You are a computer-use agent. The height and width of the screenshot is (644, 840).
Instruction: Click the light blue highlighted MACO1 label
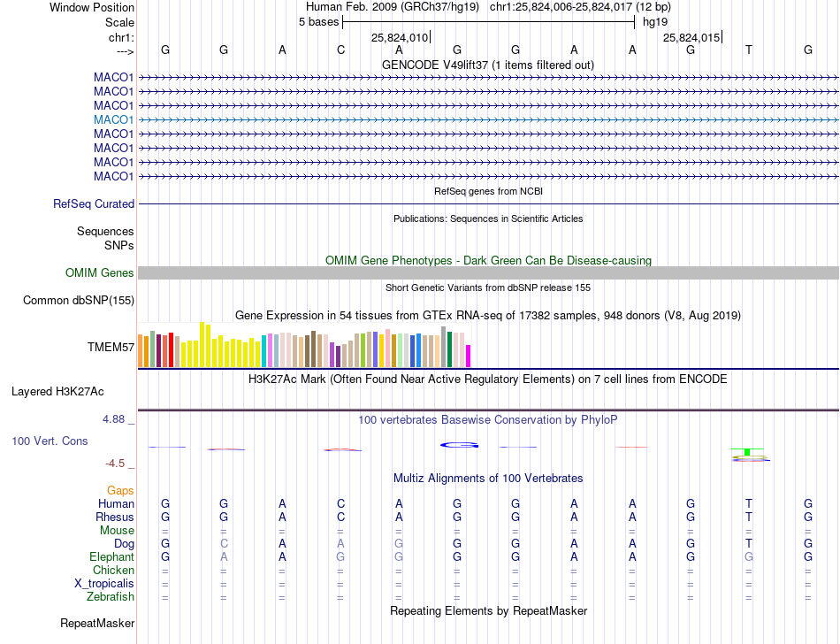[113, 119]
